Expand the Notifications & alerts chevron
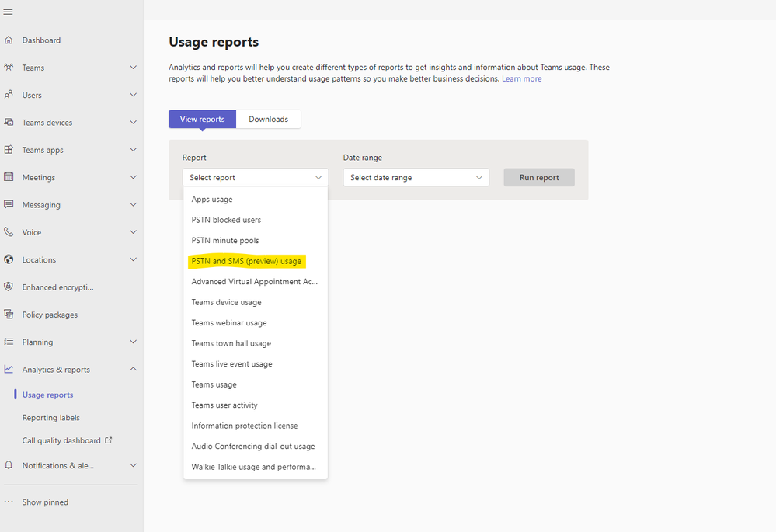Screen dimensions: 776x532 click(133, 465)
